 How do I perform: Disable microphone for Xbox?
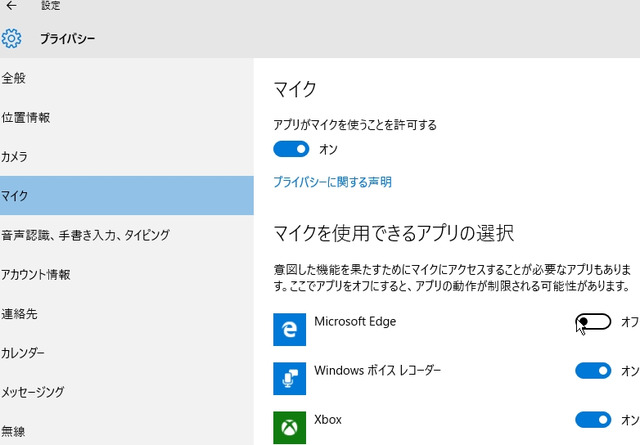tap(593, 420)
